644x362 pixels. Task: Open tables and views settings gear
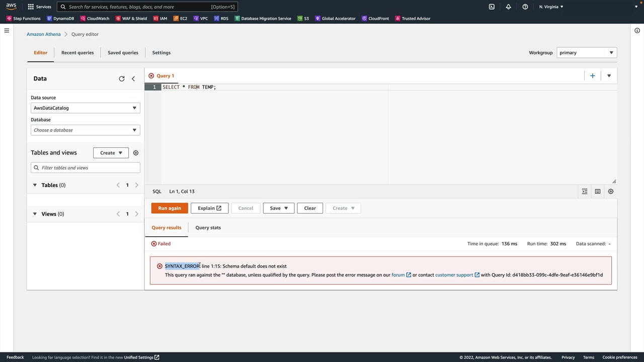point(136,153)
